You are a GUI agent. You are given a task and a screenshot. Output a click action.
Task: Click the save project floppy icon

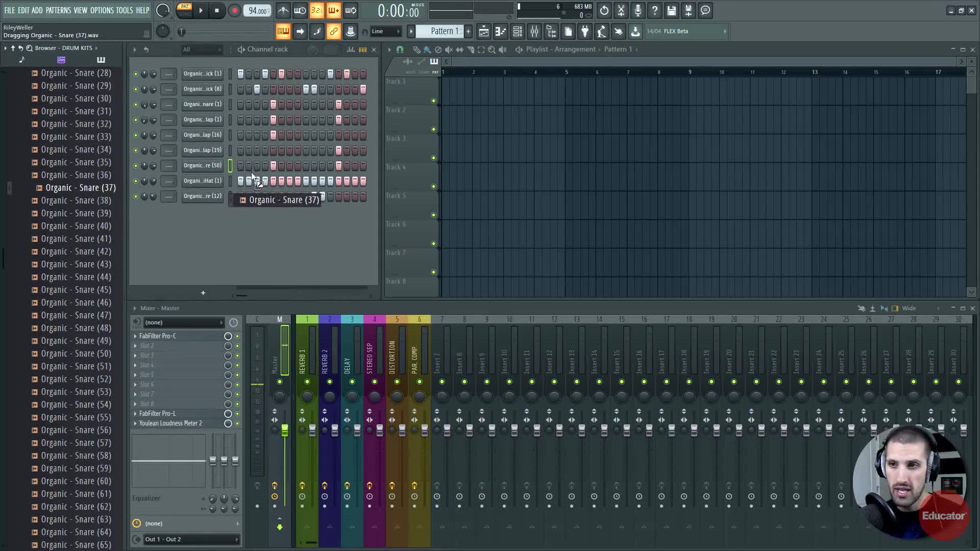(672, 10)
